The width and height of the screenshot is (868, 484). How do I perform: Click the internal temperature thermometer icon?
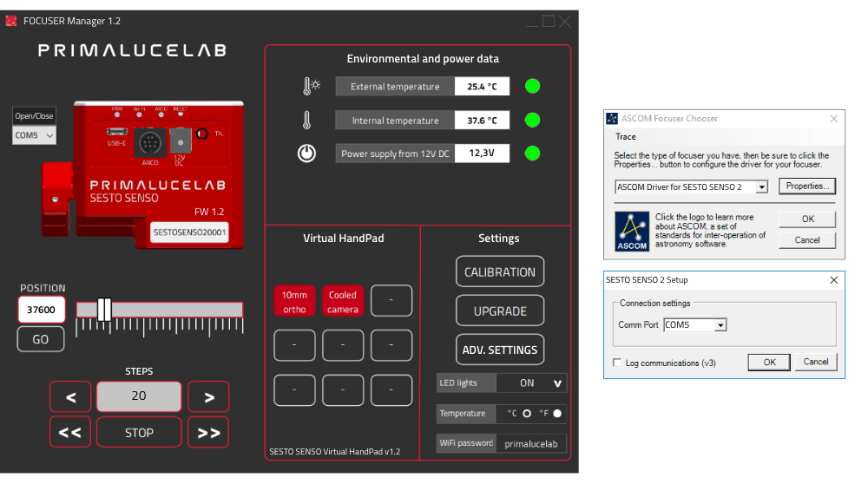306,120
